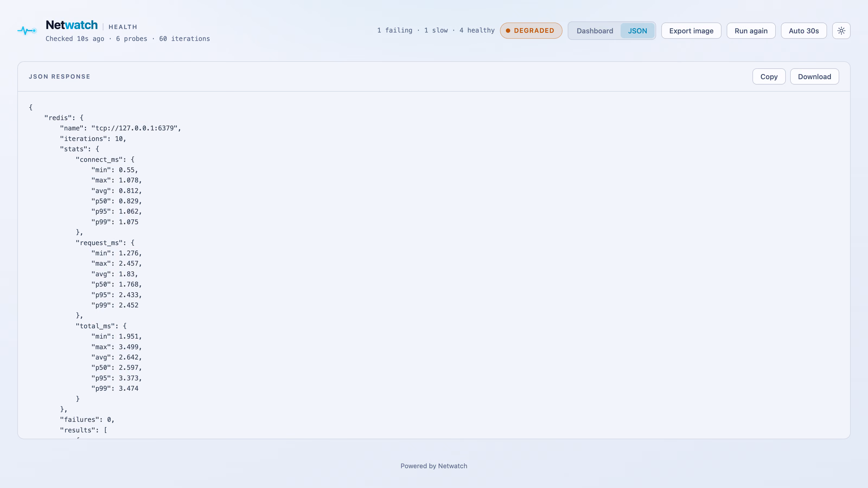Copy the JSON response
Image resolution: width=868 pixels, height=488 pixels.
pyautogui.click(x=769, y=76)
